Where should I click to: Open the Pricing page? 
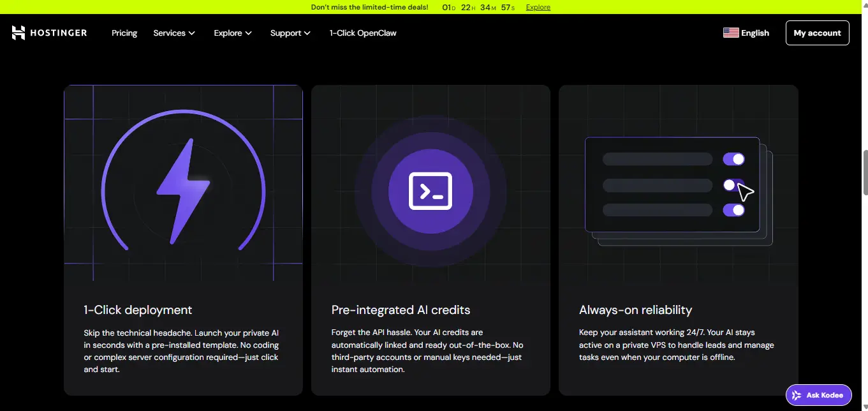click(124, 33)
